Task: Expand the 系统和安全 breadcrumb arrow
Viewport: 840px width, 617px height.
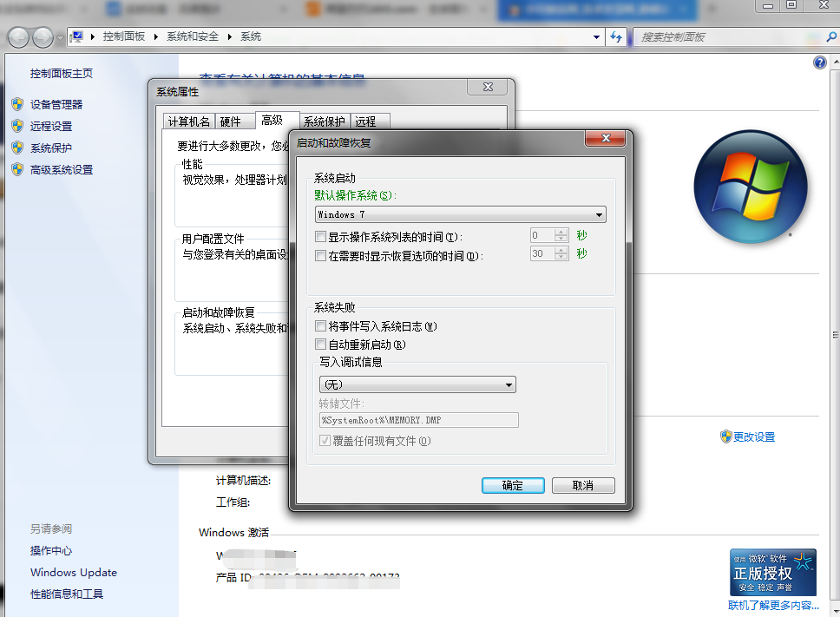Action: pyautogui.click(x=230, y=36)
